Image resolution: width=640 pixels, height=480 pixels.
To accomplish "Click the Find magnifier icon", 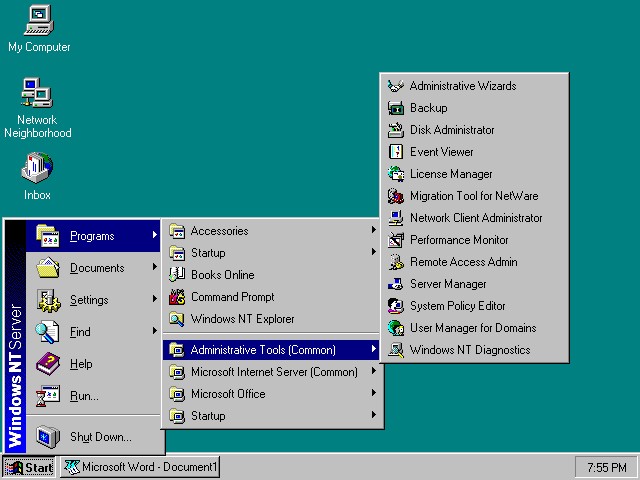I will tap(48, 332).
